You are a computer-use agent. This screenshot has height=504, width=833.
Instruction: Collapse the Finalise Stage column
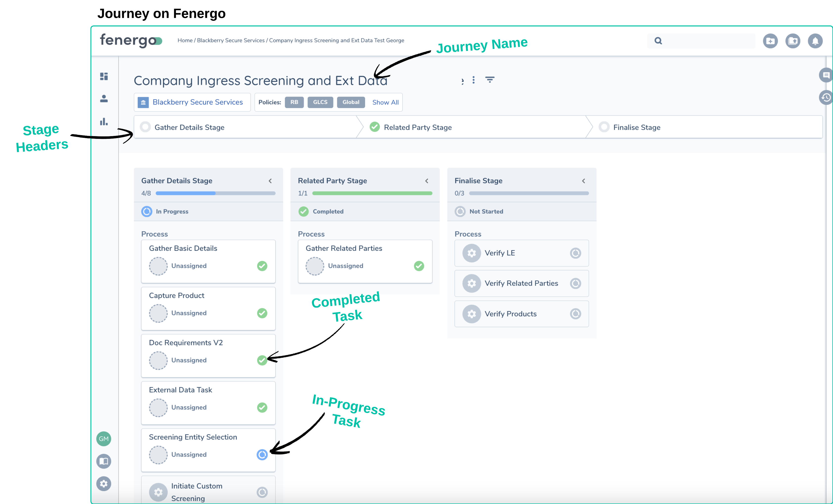coord(583,181)
